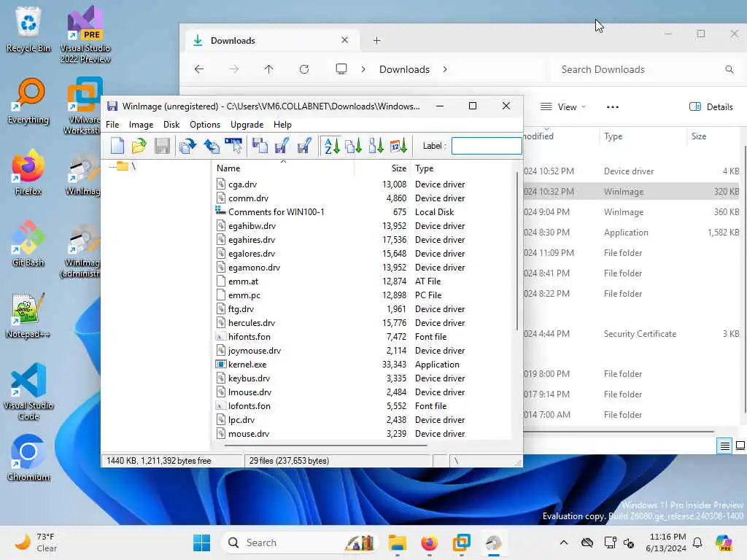Click the Open image folder icon in WinImage
This screenshot has width=747, height=560.
(x=139, y=146)
